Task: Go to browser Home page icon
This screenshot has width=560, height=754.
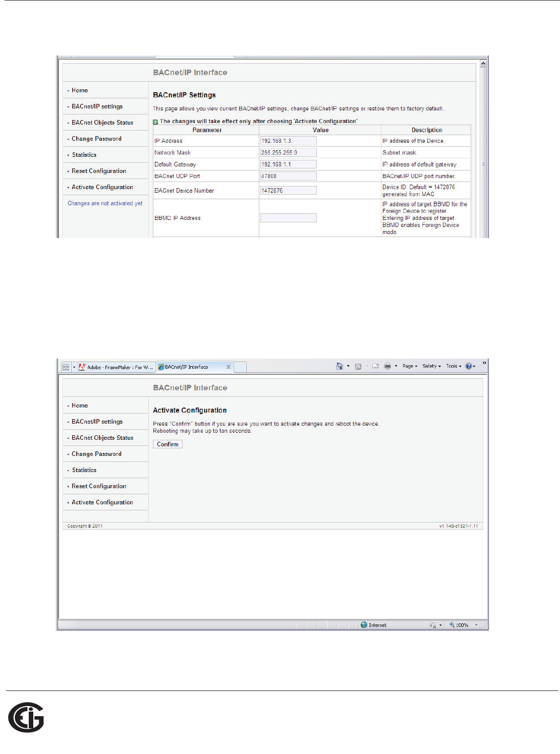Action: [x=340, y=366]
